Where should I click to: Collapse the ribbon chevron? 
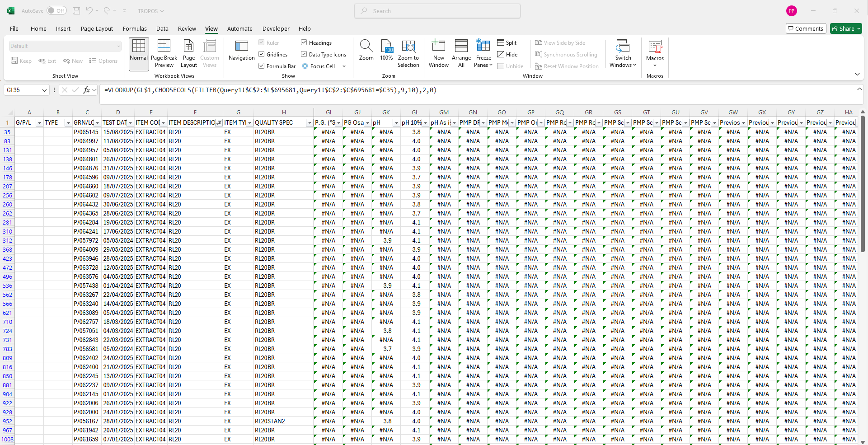(857, 75)
